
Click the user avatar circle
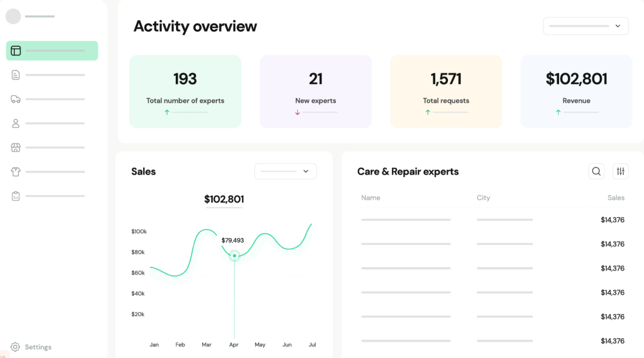click(13, 16)
